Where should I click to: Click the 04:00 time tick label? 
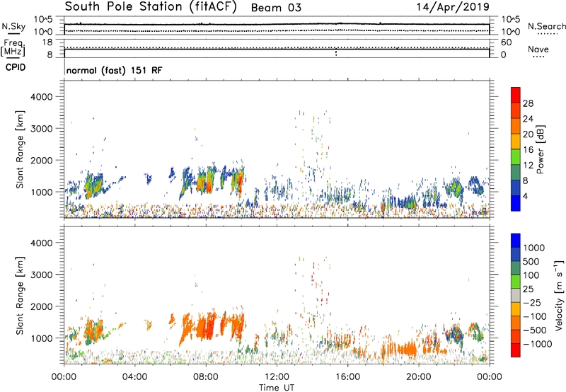(x=134, y=377)
